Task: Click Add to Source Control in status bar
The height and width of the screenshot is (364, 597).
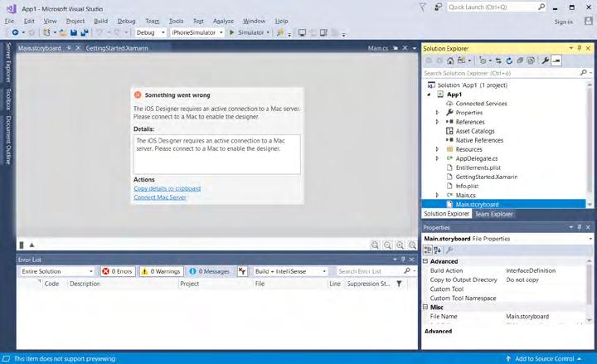Action: [x=544, y=359]
